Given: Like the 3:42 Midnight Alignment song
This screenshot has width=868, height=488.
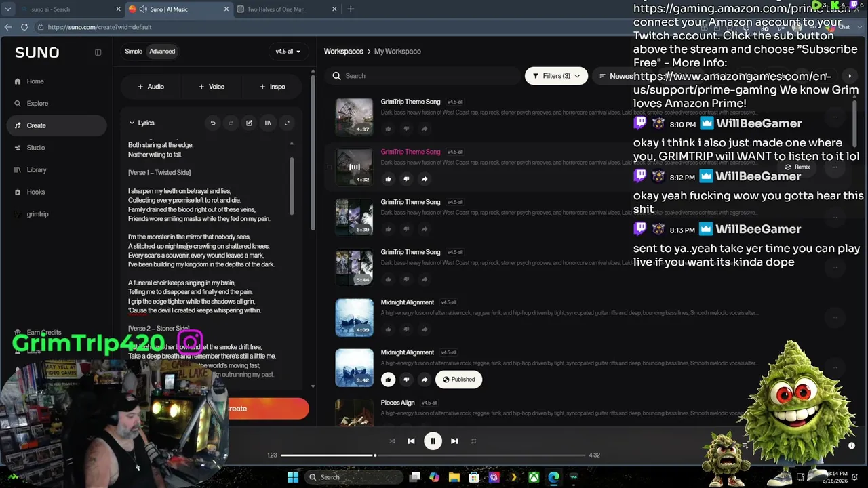Looking at the screenshot, I should pyautogui.click(x=388, y=380).
